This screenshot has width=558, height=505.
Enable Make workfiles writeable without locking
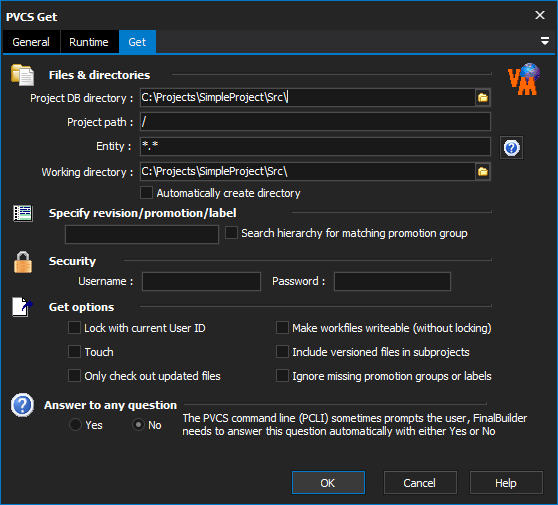[282, 328]
